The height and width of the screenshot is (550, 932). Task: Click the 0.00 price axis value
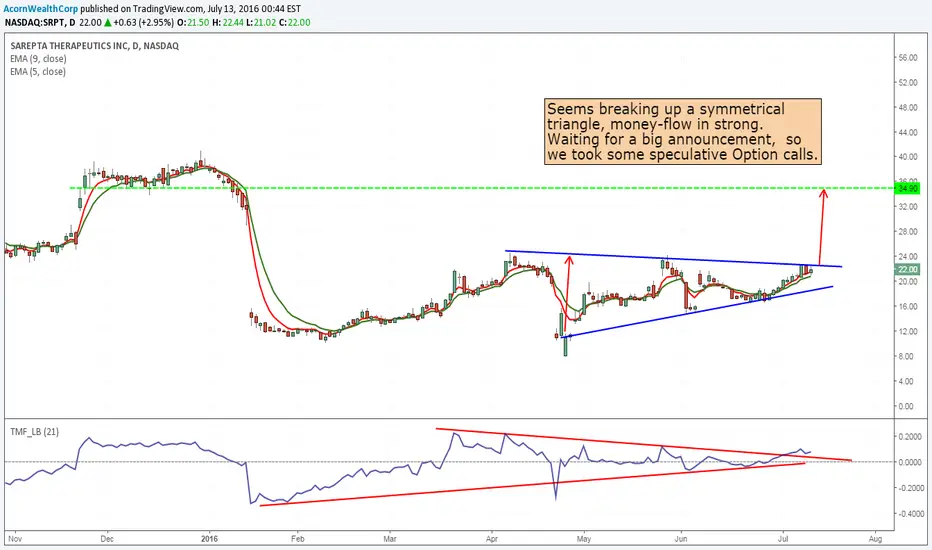906,406
